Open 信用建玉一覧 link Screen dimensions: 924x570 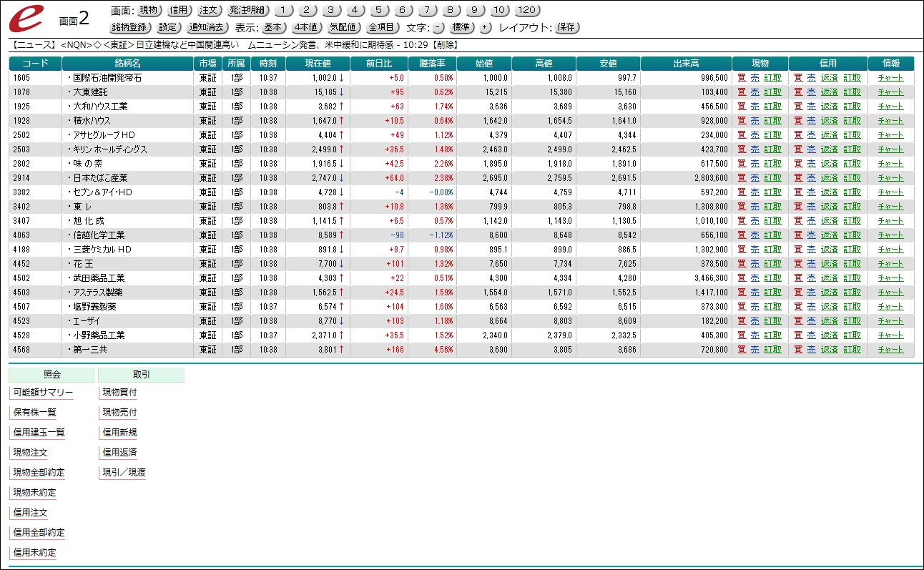39,433
